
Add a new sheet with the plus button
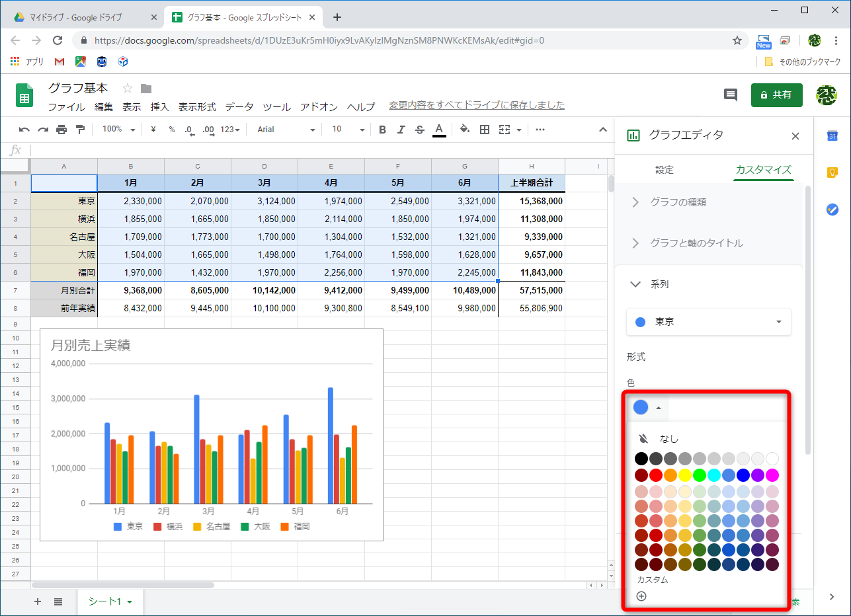pos(38,601)
